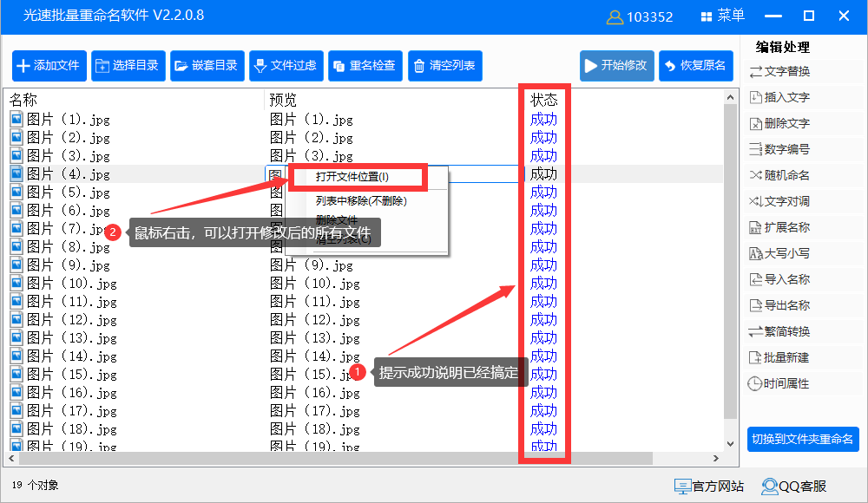The image size is (868, 503).
Task: Select file 图片 (5).jpg in the name column
Action: tap(68, 193)
